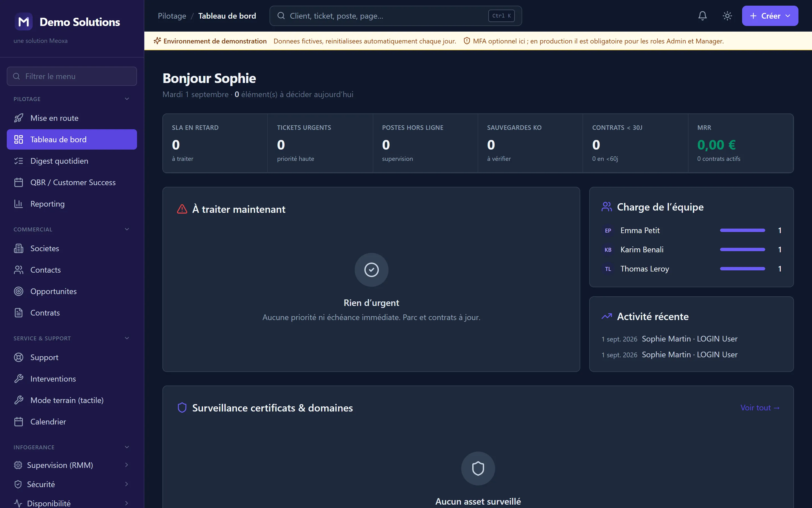
Task: Click the shield icon in the MFA notice
Action: click(x=467, y=41)
